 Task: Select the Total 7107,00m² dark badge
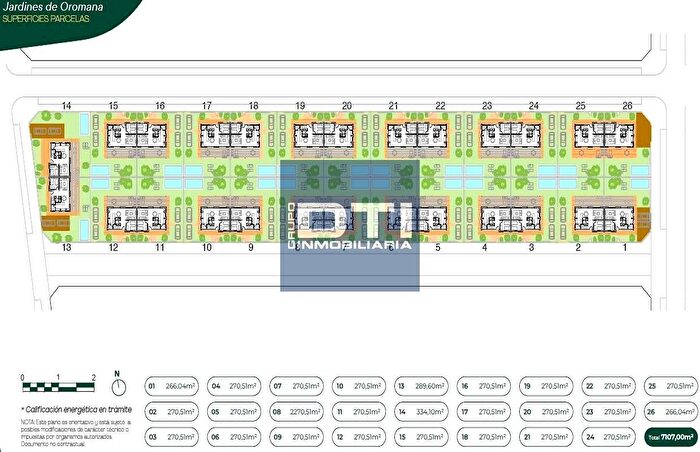click(x=668, y=437)
